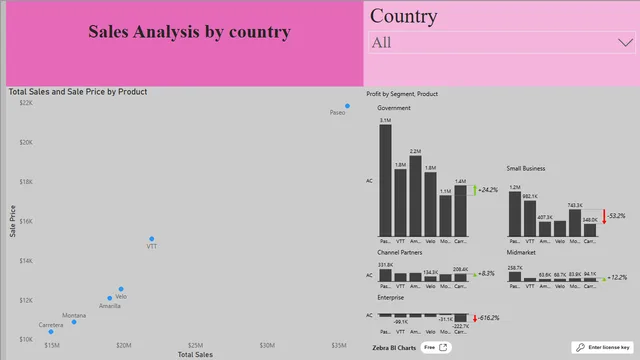Click the Sales Analysis by country heading

[189, 32]
